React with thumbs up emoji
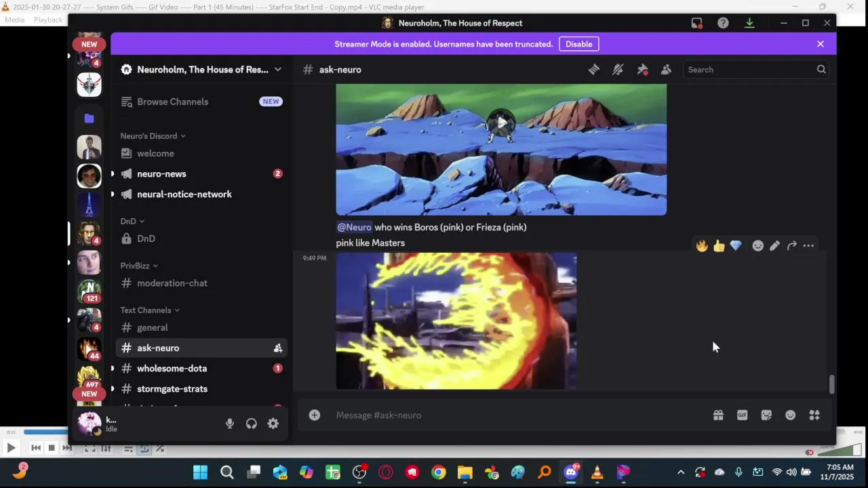 click(719, 245)
